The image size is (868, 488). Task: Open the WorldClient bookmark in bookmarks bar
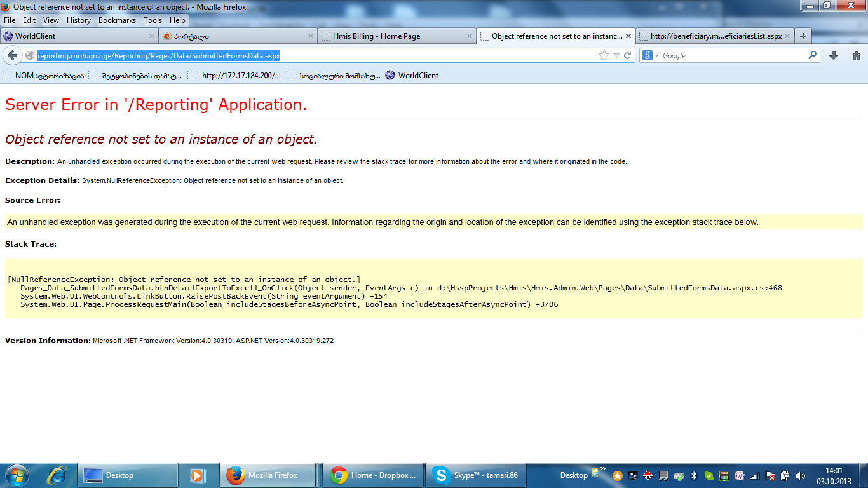click(x=412, y=76)
